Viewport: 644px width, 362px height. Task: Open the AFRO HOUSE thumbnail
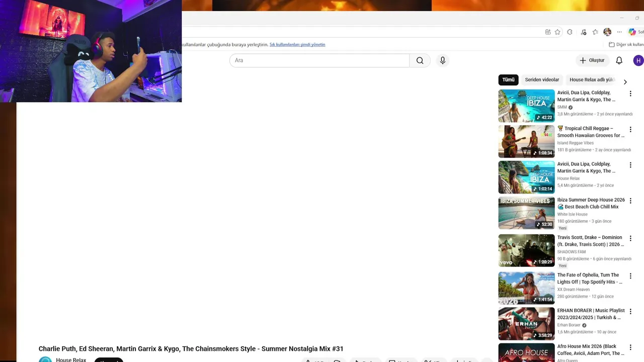(x=526, y=352)
